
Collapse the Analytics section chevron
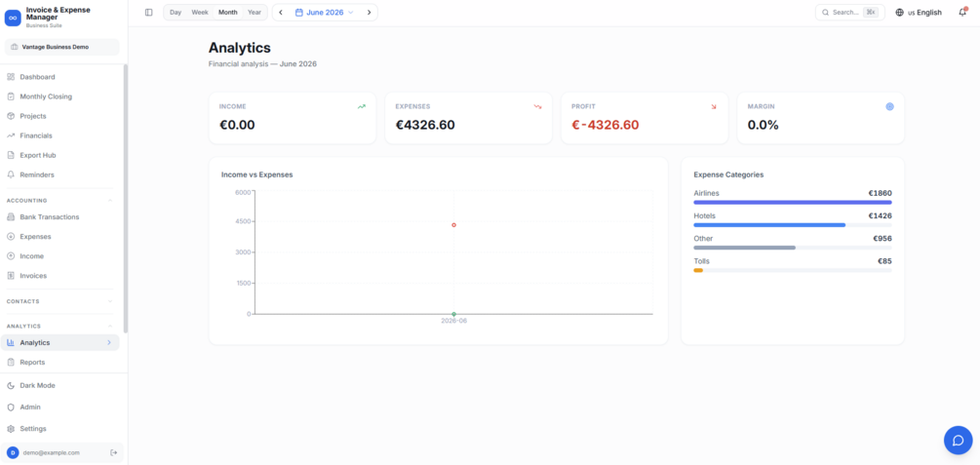pos(110,327)
